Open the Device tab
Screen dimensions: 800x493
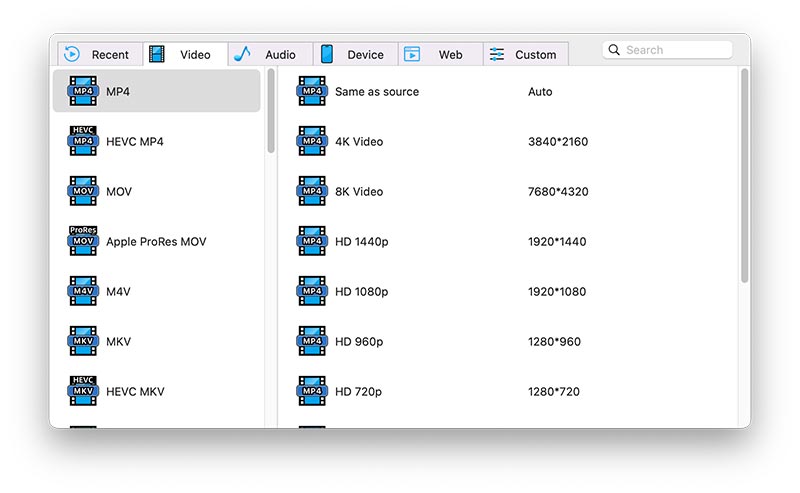[x=356, y=54]
